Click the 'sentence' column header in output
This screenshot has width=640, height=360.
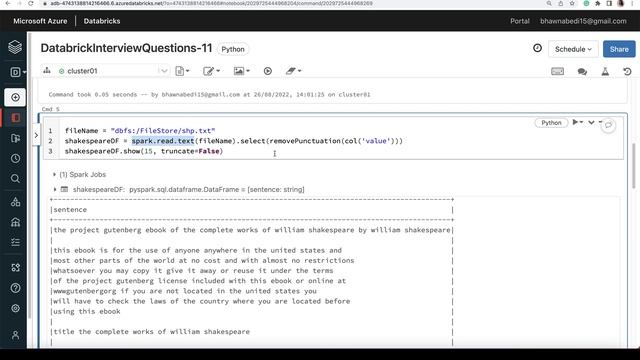click(x=70, y=209)
